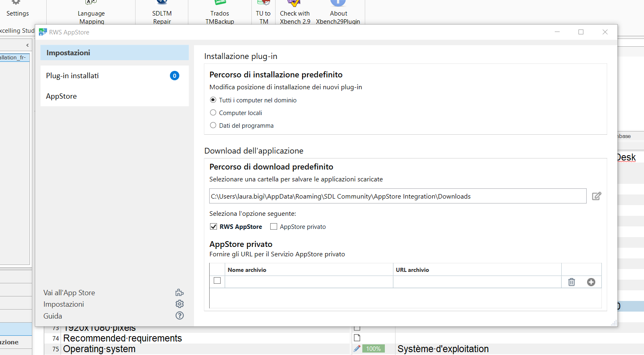Launch SDLTM Repair ribbon tool
The width and height of the screenshot is (644, 355).
pyautogui.click(x=162, y=12)
